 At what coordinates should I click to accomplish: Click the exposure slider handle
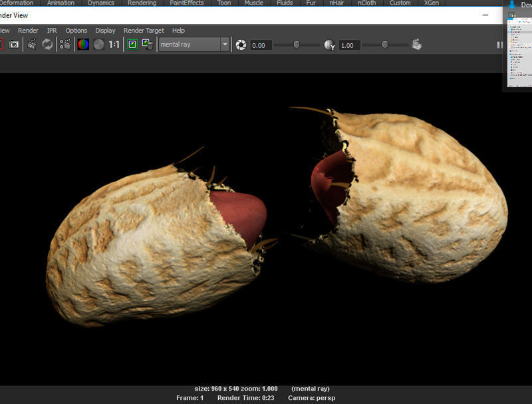297,45
